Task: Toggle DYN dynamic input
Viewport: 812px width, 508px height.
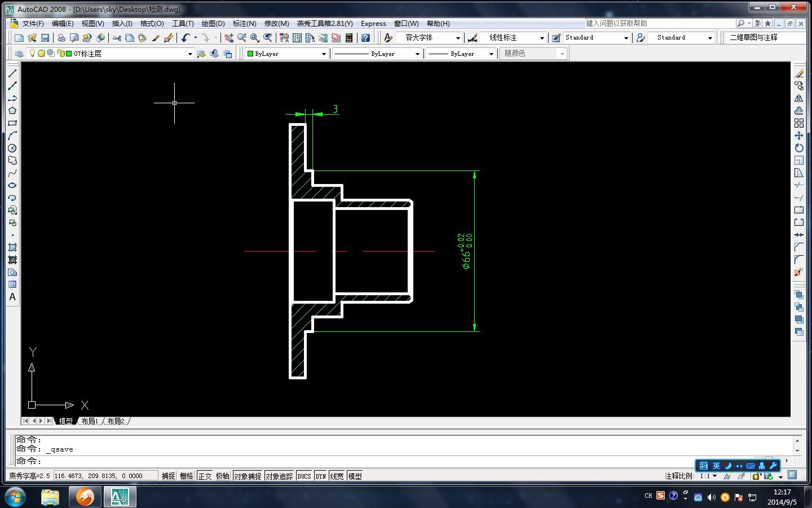Action: pyautogui.click(x=321, y=476)
